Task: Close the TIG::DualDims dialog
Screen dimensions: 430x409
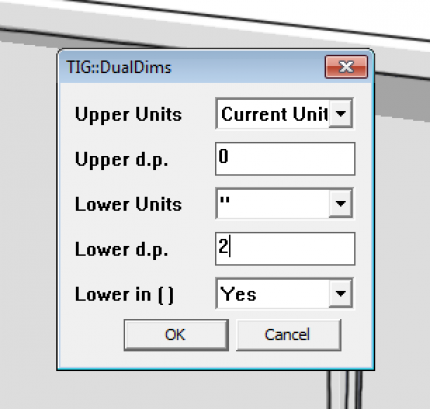Action: [x=346, y=67]
